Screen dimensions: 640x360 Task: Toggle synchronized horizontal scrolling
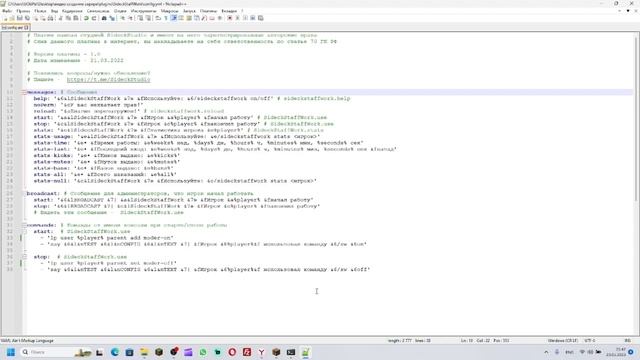[148, 18]
